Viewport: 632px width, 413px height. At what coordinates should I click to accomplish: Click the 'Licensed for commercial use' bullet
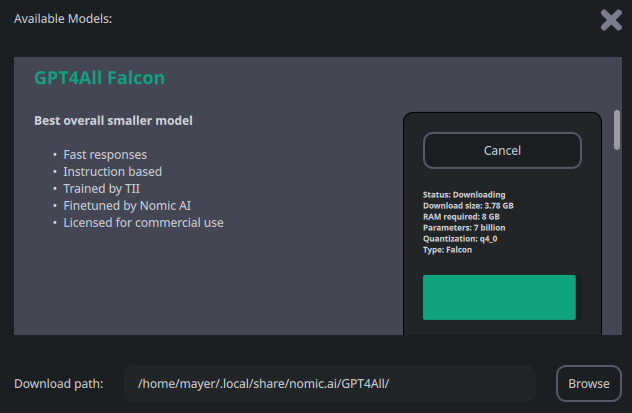143,222
